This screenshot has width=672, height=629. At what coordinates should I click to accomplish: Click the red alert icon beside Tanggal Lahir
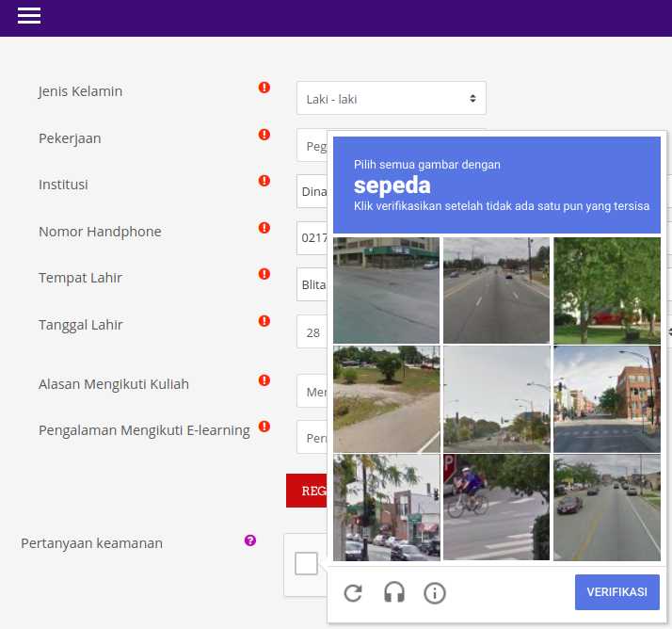click(x=264, y=321)
